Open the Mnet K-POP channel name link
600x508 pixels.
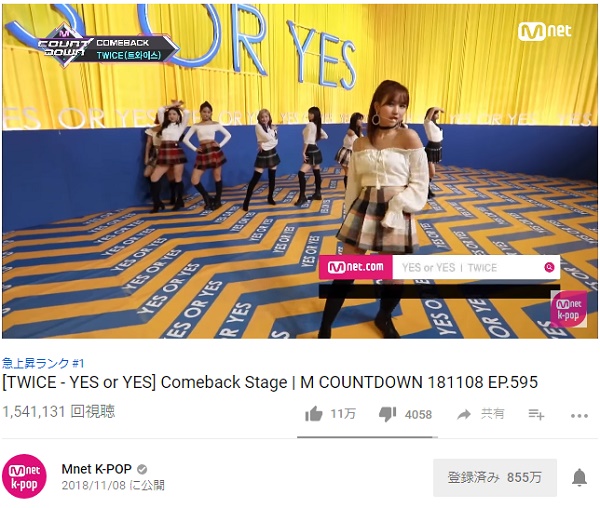(x=96, y=469)
